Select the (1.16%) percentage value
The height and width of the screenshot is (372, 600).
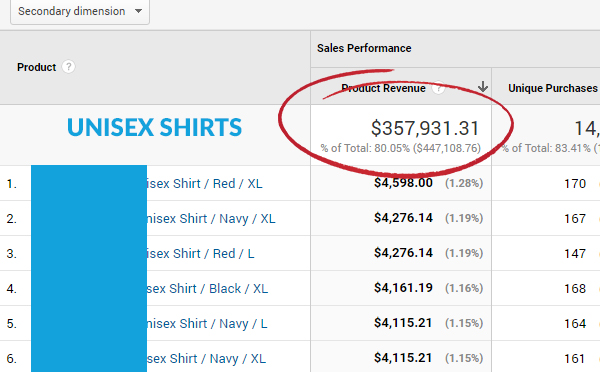(x=464, y=288)
